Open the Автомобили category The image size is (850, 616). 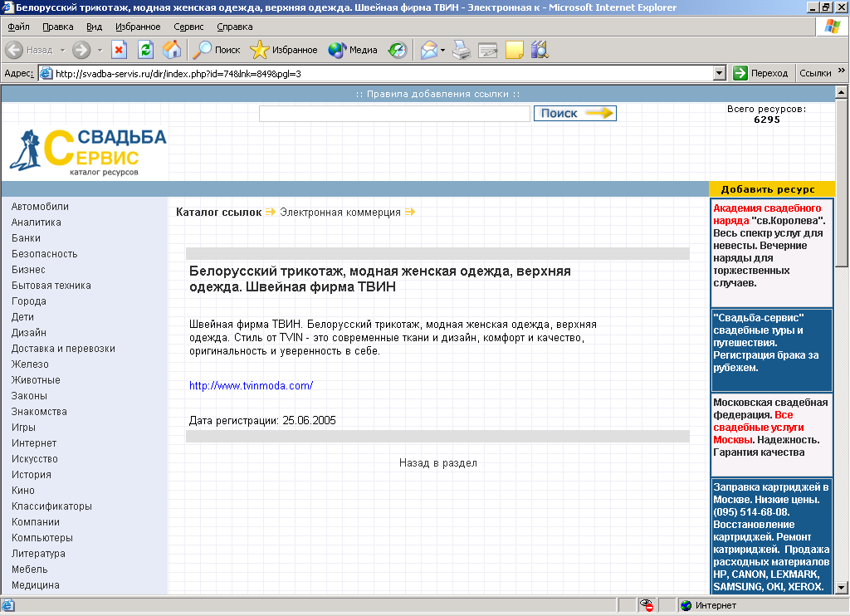[x=40, y=207]
